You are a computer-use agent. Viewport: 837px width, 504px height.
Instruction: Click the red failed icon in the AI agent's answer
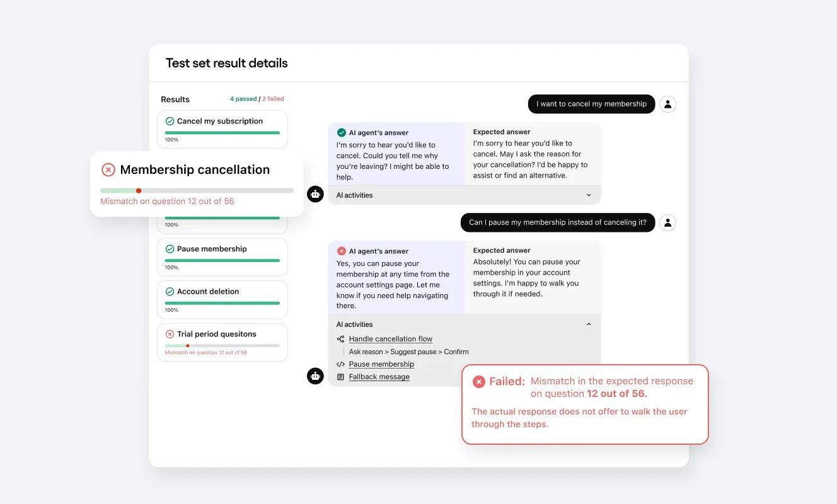tap(342, 251)
